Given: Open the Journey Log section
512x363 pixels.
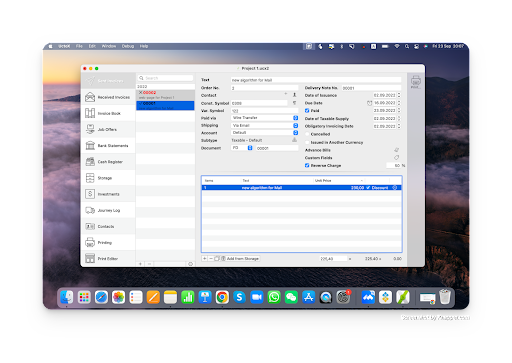Looking at the screenshot, I should [108, 210].
